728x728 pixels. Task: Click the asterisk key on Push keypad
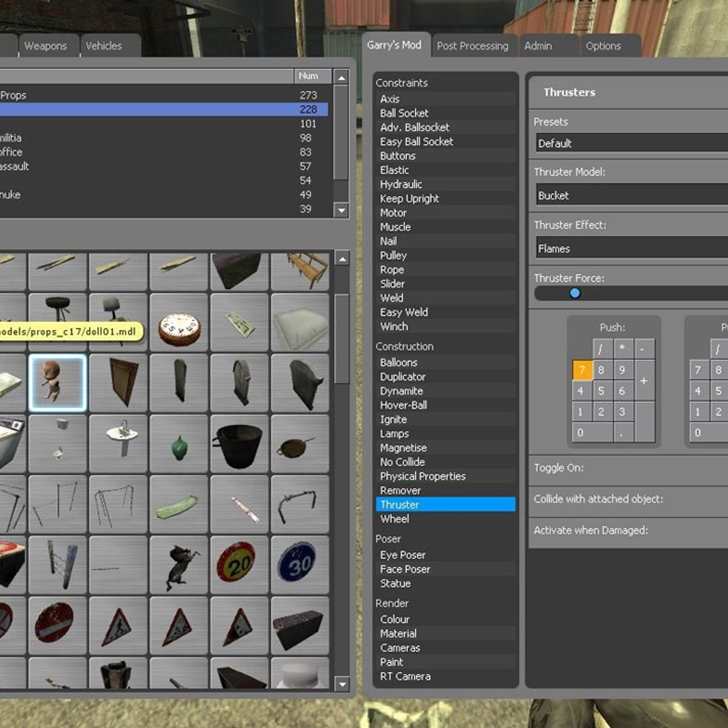[622, 349]
